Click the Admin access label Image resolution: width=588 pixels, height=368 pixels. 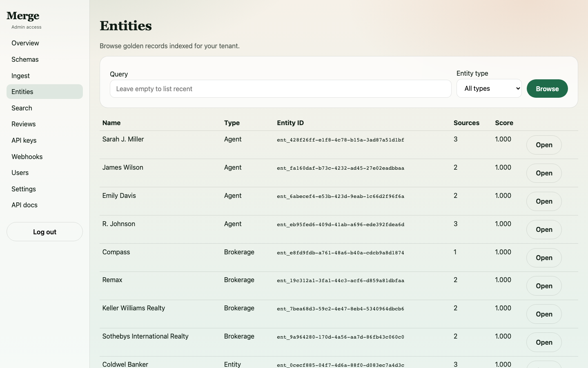click(x=27, y=27)
